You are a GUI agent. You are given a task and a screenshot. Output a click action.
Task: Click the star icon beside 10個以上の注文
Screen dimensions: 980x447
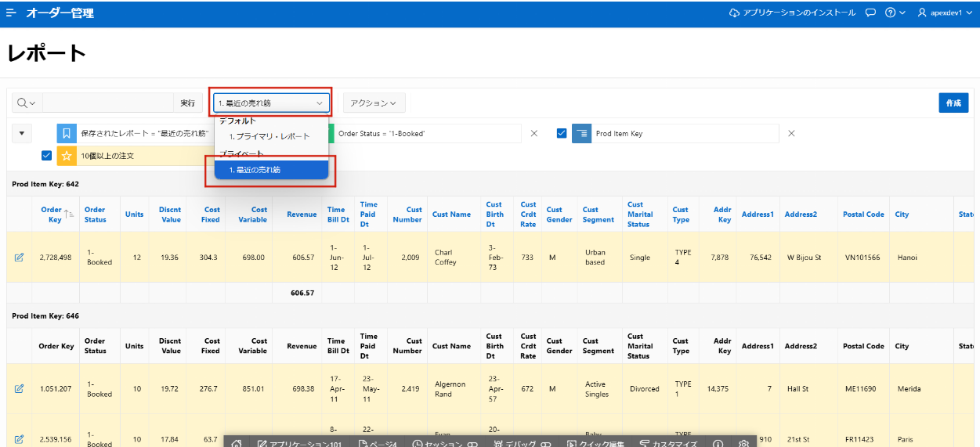pos(67,156)
